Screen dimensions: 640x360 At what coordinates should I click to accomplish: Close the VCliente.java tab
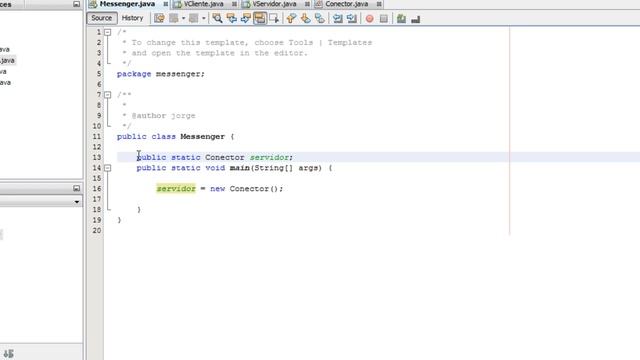[234, 4]
